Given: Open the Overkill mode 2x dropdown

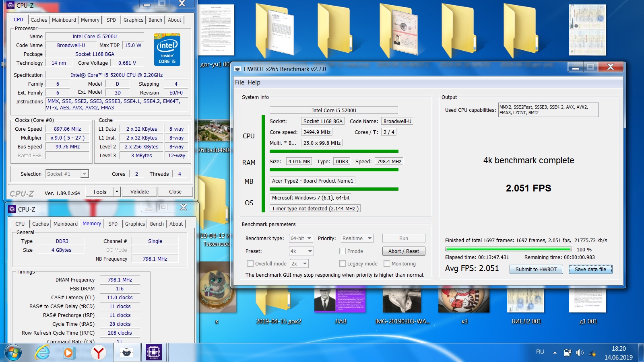Looking at the screenshot, I should [x=299, y=263].
